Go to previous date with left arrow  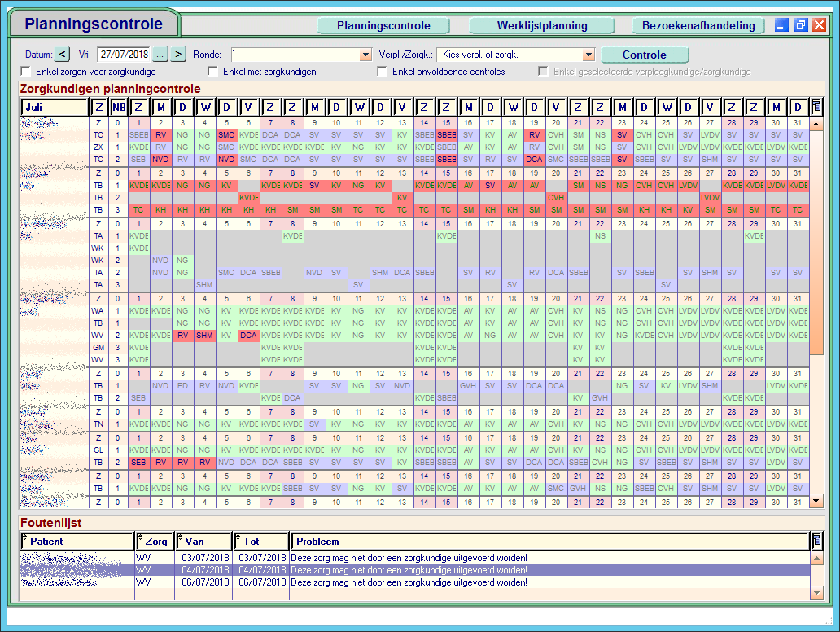click(x=63, y=55)
